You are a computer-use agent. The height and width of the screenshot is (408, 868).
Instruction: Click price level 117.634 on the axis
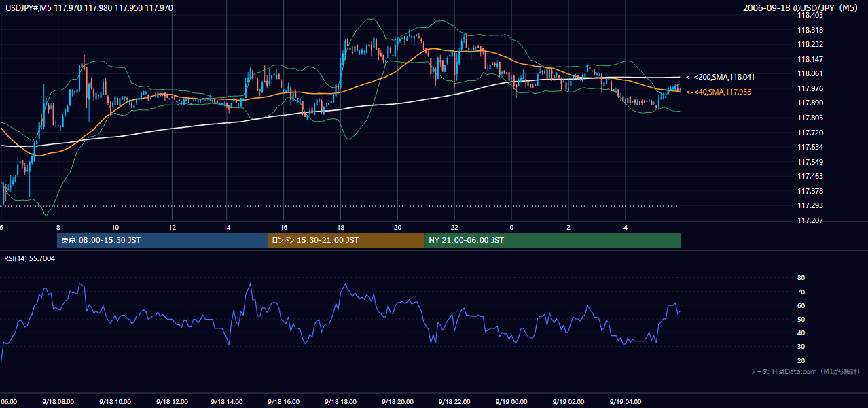tap(810, 147)
